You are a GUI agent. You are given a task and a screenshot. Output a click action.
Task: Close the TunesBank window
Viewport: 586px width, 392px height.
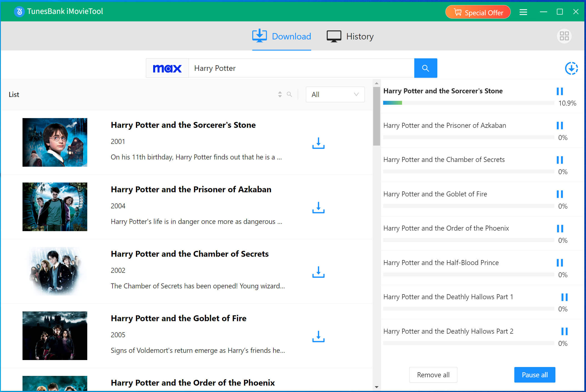point(576,12)
